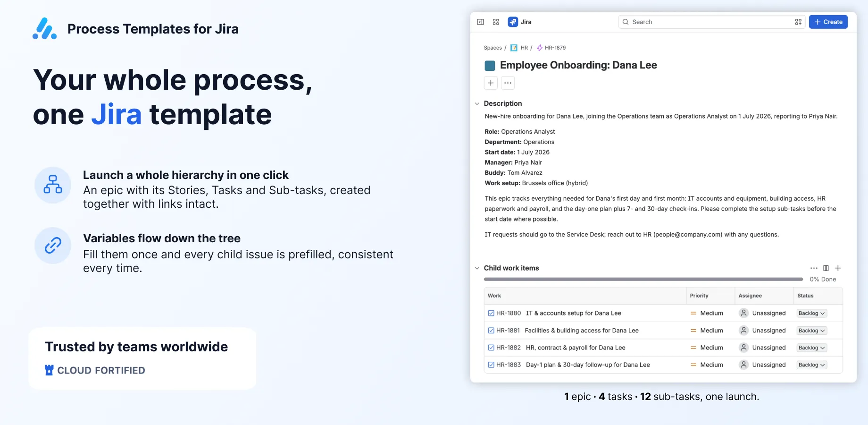This screenshot has height=425, width=868.
Task: Click Unassigned avatar for HR-1881
Action: (x=744, y=331)
